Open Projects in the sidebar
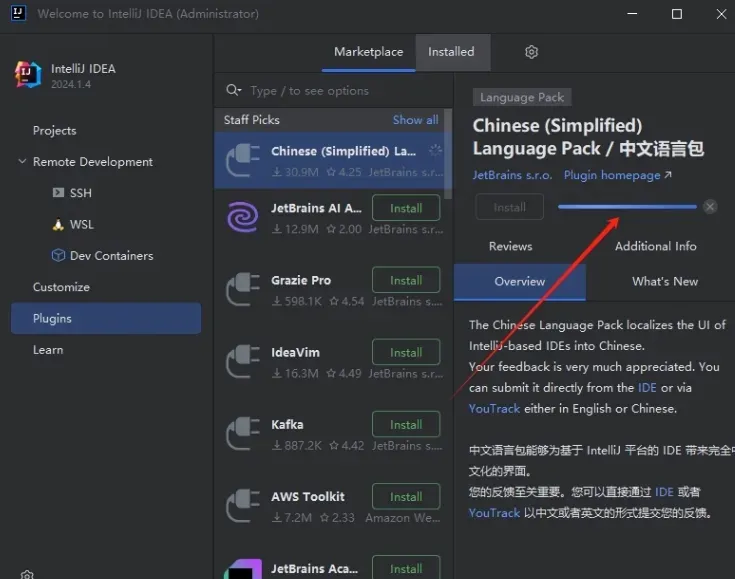The image size is (735, 579). coord(54,131)
